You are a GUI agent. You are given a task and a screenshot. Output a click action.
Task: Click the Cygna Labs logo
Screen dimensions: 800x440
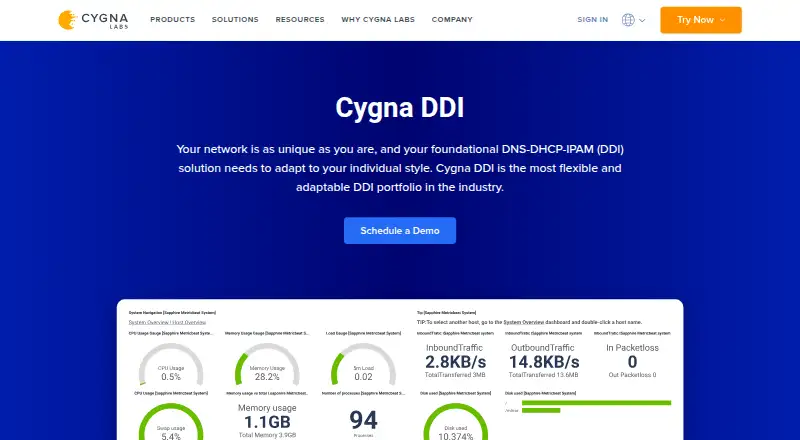[93, 20]
